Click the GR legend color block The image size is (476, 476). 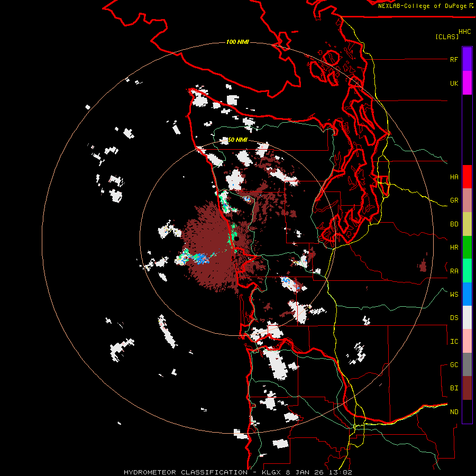click(x=467, y=200)
